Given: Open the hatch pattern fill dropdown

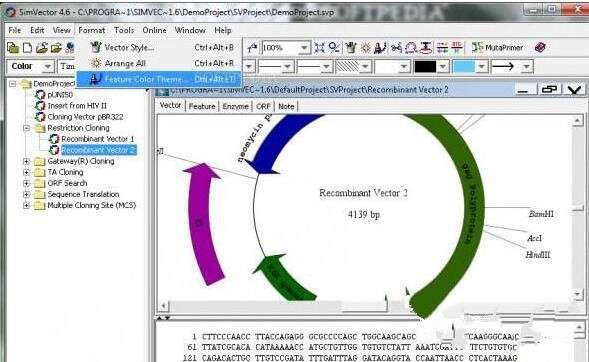Looking at the screenshot, I should (365, 67).
